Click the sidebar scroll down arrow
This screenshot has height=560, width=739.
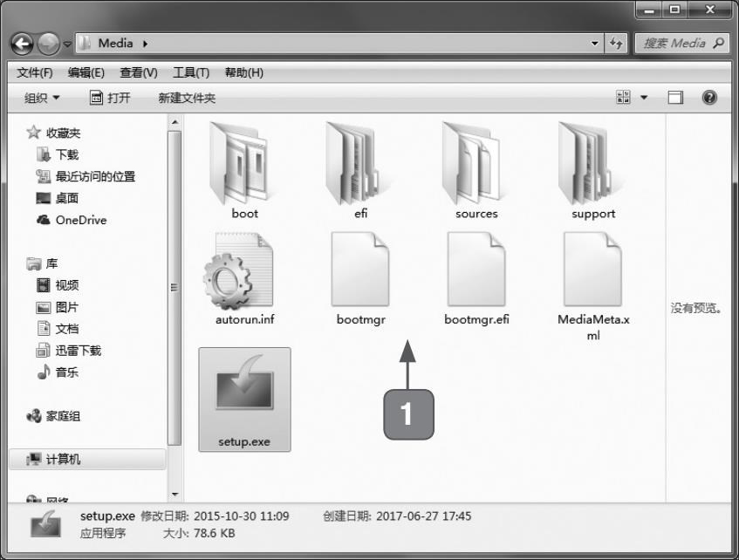pos(174,495)
